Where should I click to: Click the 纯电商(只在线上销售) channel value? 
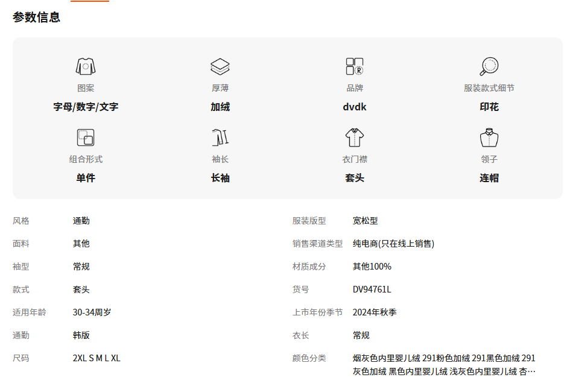(x=393, y=244)
